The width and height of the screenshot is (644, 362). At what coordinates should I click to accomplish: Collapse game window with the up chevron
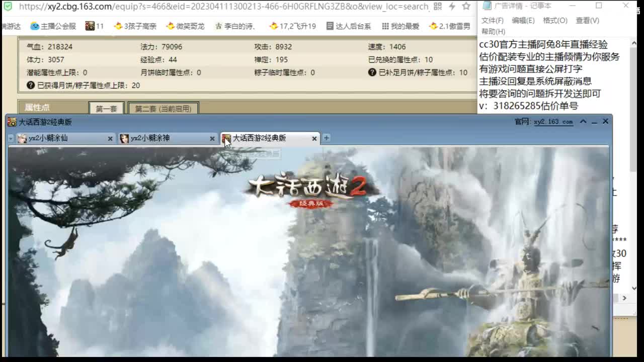click(583, 121)
